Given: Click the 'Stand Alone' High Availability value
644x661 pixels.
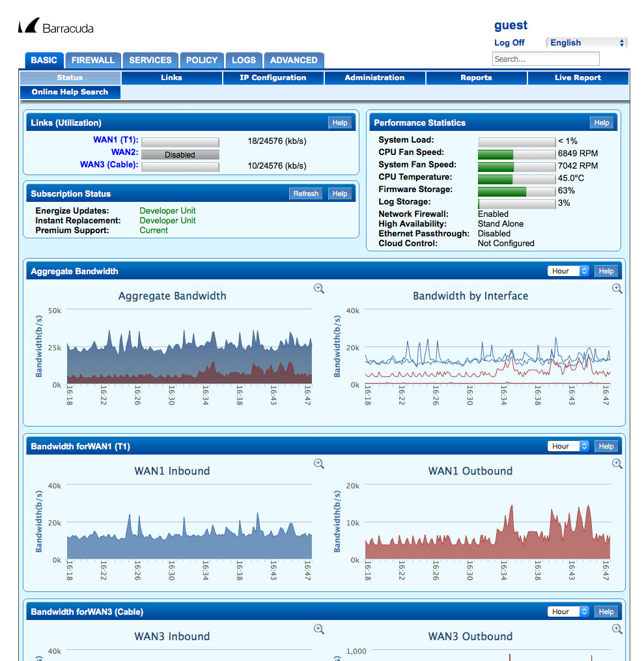Looking at the screenshot, I should 501,224.
